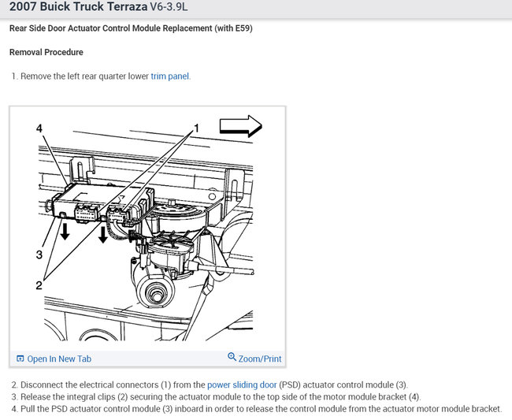
Task: Click step 1 'Remove the left rear quarter' text
Action: coord(102,76)
